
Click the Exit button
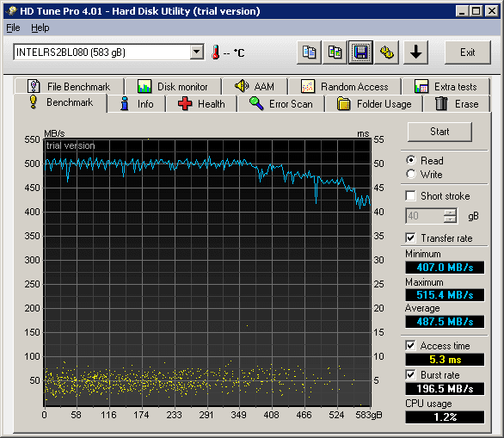click(x=468, y=52)
